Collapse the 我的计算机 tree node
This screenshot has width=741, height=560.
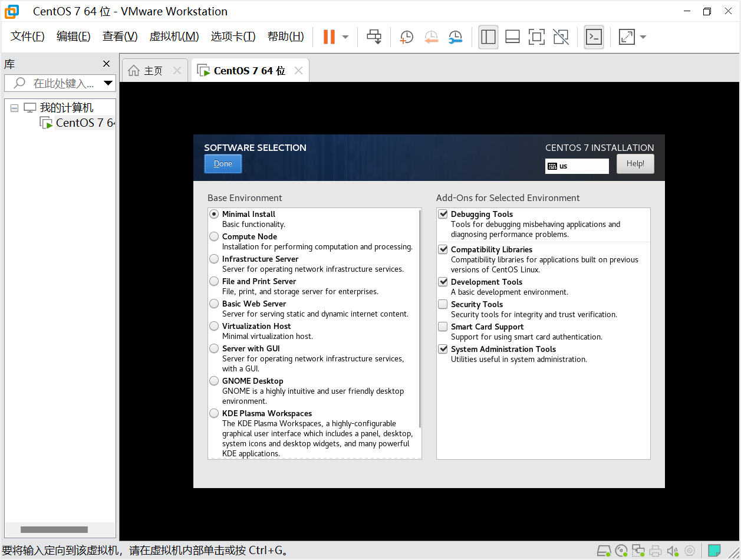pyautogui.click(x=14, y=108)
